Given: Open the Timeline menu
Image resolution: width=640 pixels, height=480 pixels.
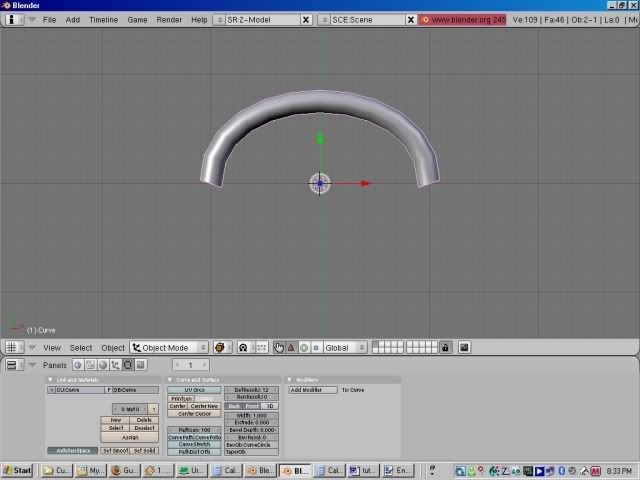Looking at the screenshot, I should coord(104,20).
